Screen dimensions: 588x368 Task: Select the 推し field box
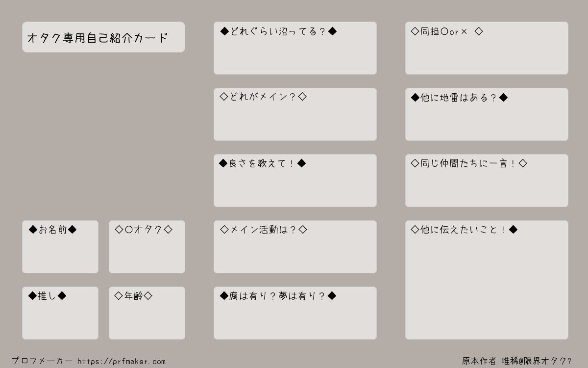60,313
